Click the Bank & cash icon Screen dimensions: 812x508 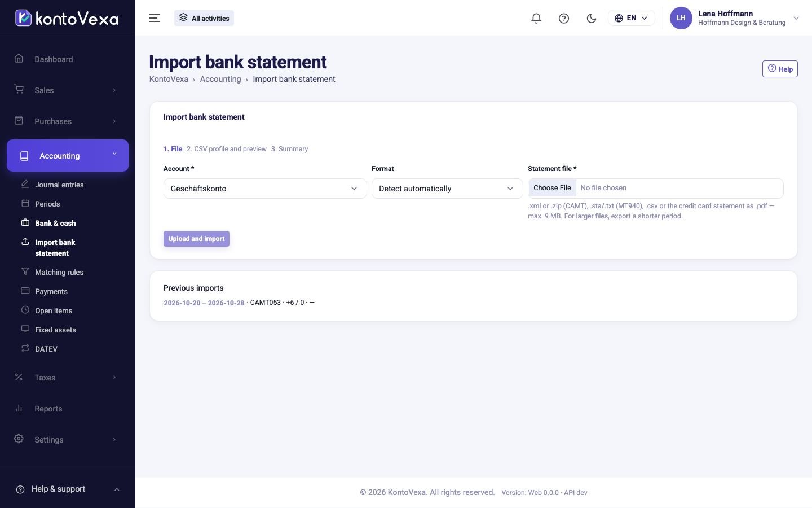[25, 222]
